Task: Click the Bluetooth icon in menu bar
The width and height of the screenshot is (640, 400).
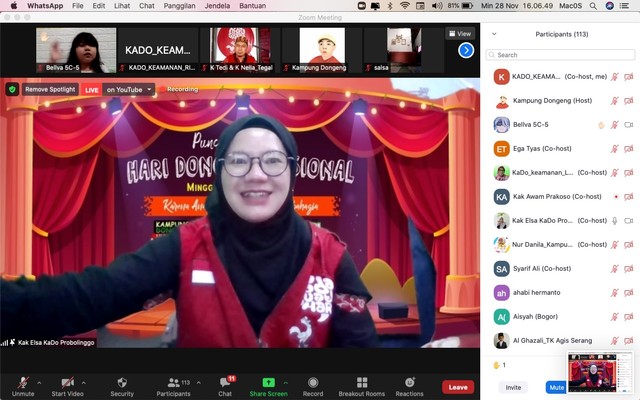Action: (x=390, y=6)
